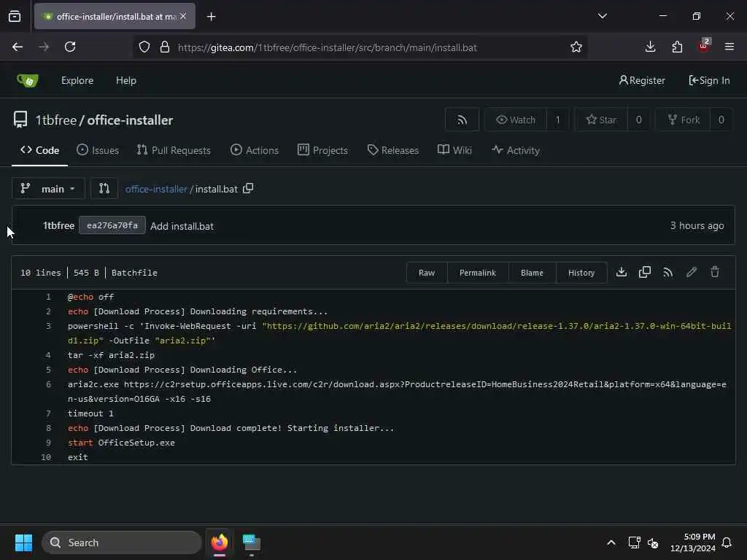Copy the install.bat file path
The width and height of the screenshot is (747, 560).
(x=248, y=189)
